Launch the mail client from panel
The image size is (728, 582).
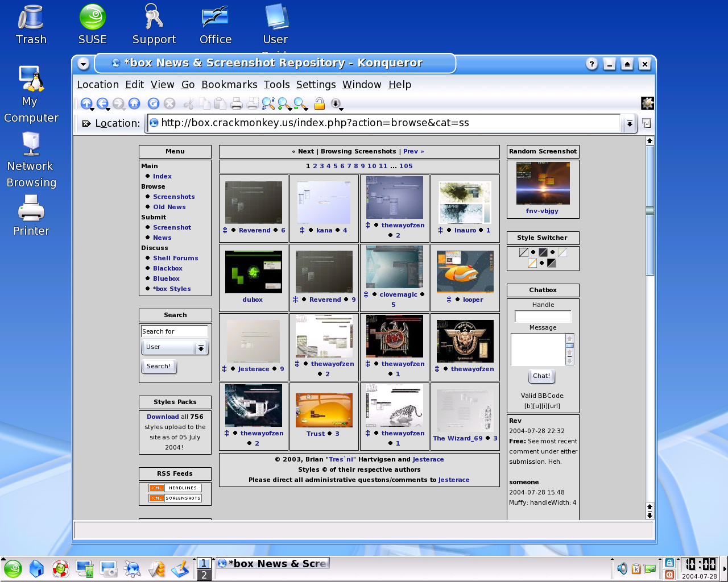pos(156,568)
